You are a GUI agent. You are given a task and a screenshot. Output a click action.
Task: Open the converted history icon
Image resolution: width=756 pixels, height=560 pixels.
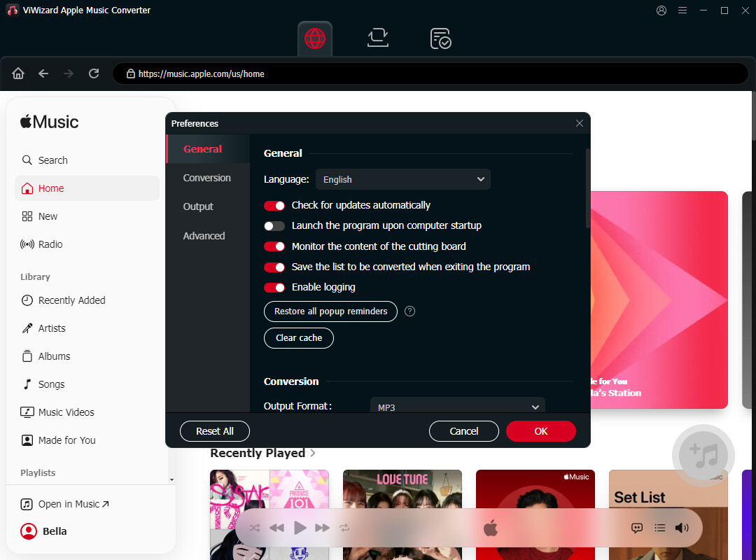440,38
